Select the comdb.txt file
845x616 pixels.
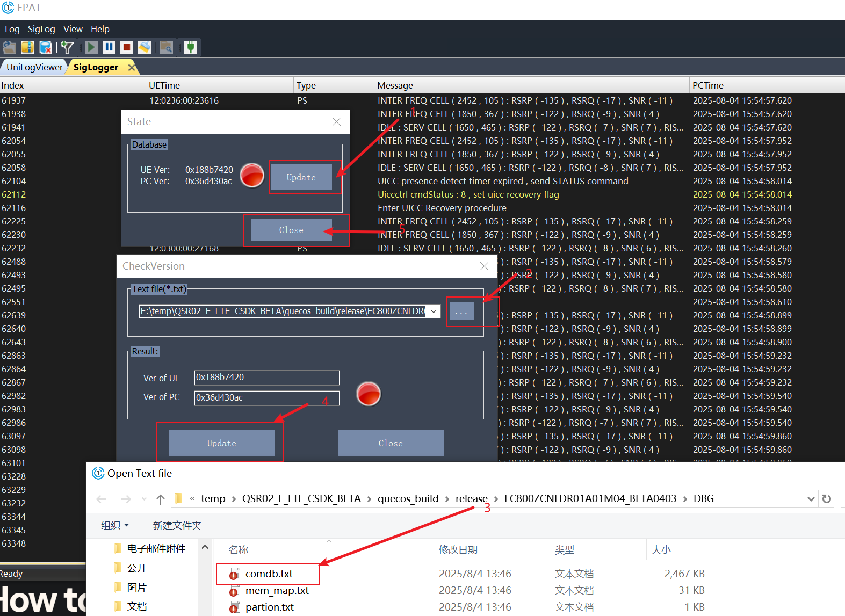(269, 574)
